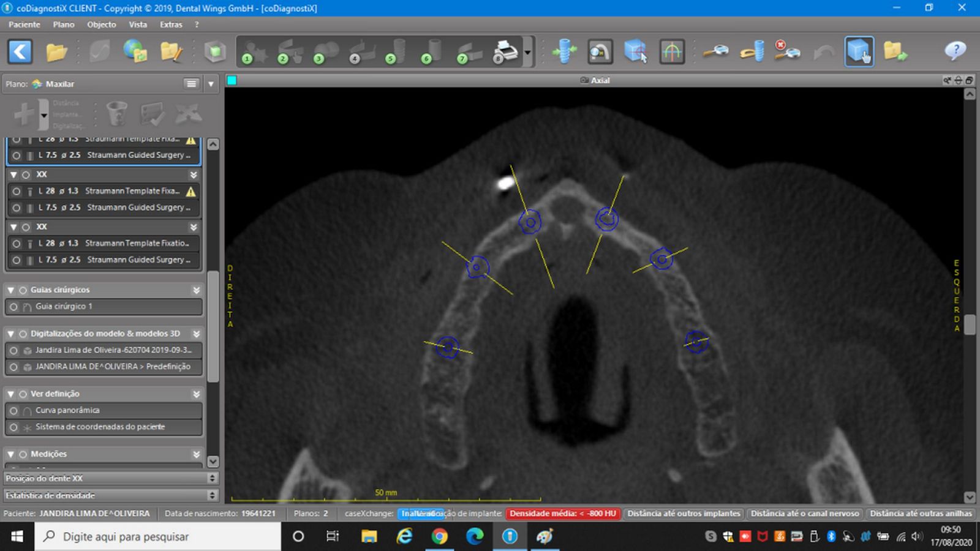Screen dimensions: 980x551
Task: Click the undo arrow icon
Action: [x=824, y=51]
